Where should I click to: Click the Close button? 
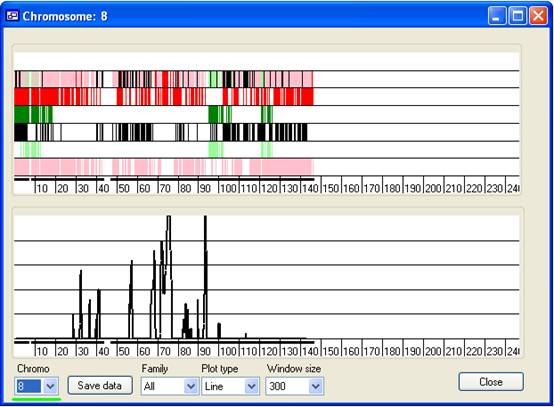coord(491,382)
